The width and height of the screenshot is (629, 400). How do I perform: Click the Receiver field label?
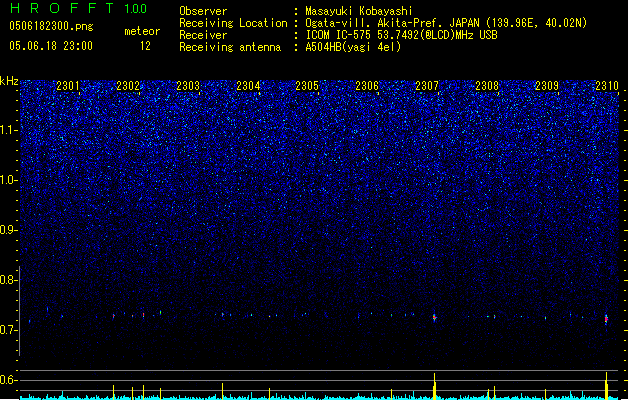203,35
